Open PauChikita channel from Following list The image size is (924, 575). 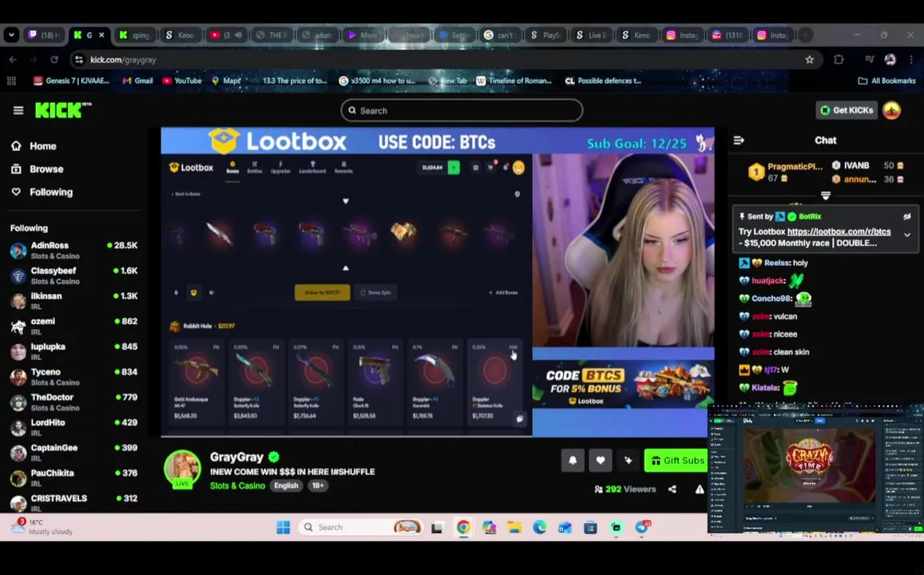pyautogui.click(x=73, y=478)
